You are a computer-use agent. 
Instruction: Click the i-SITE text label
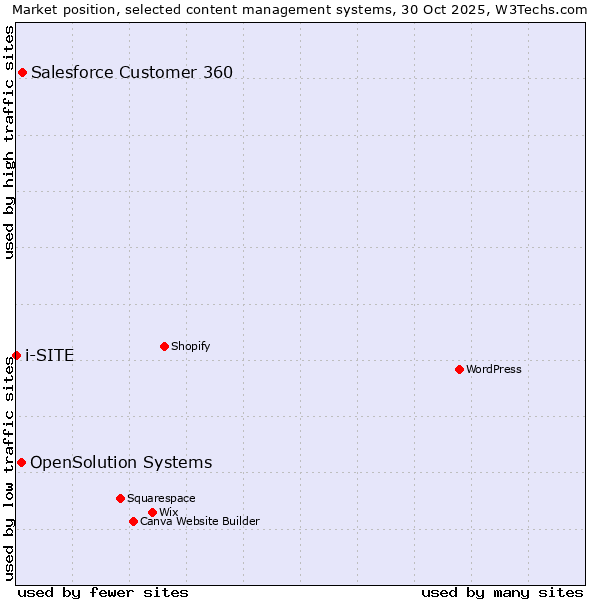(x=49, y=355)
